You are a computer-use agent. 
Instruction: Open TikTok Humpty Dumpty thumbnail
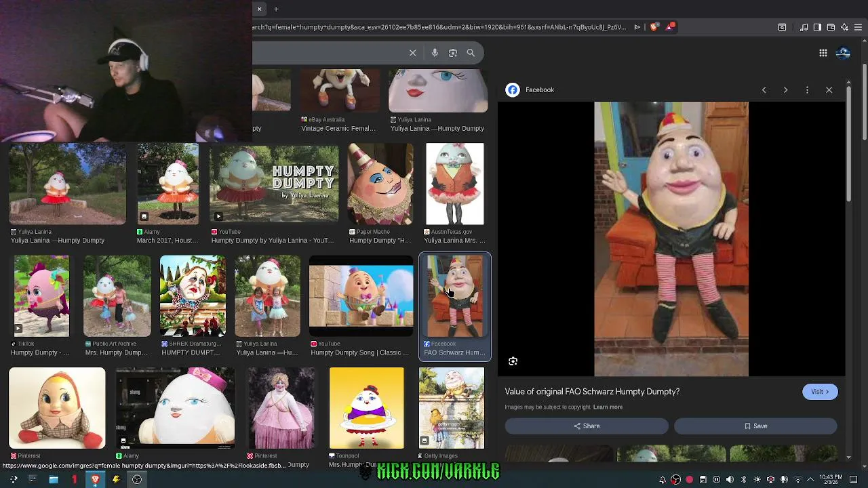click(x=41, y=296)
